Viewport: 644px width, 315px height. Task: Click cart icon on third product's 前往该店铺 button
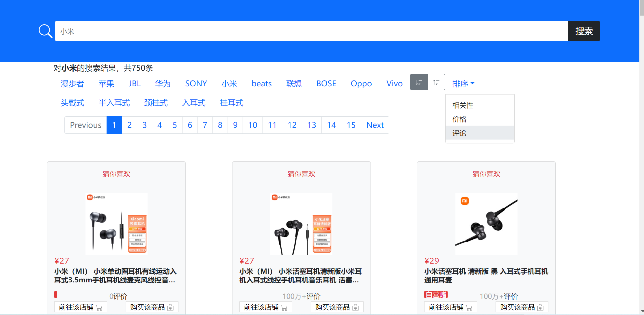tap(469, 307)
